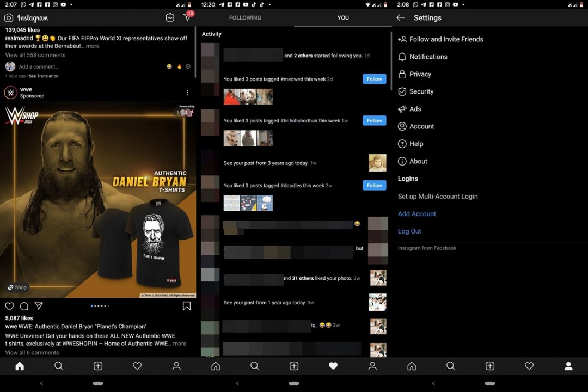
Task: Tap Add a comment field
Action: click(x=39, y=66)
